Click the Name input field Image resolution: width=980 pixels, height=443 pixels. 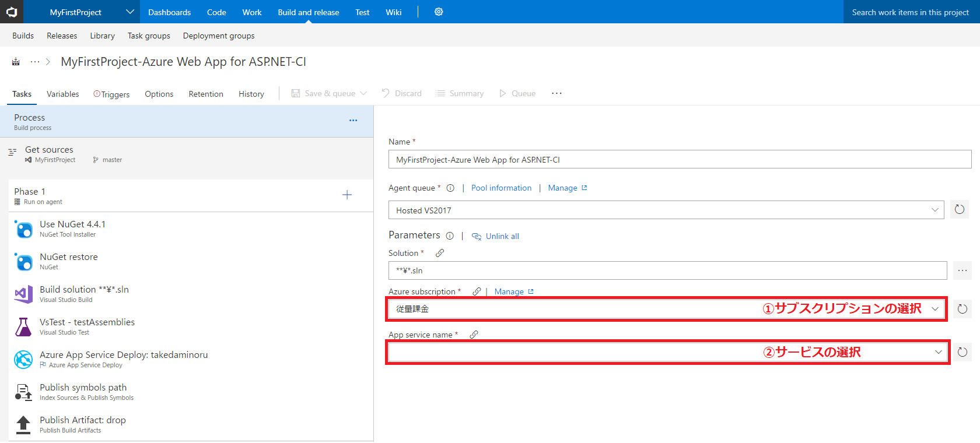[x=680, y=159]
